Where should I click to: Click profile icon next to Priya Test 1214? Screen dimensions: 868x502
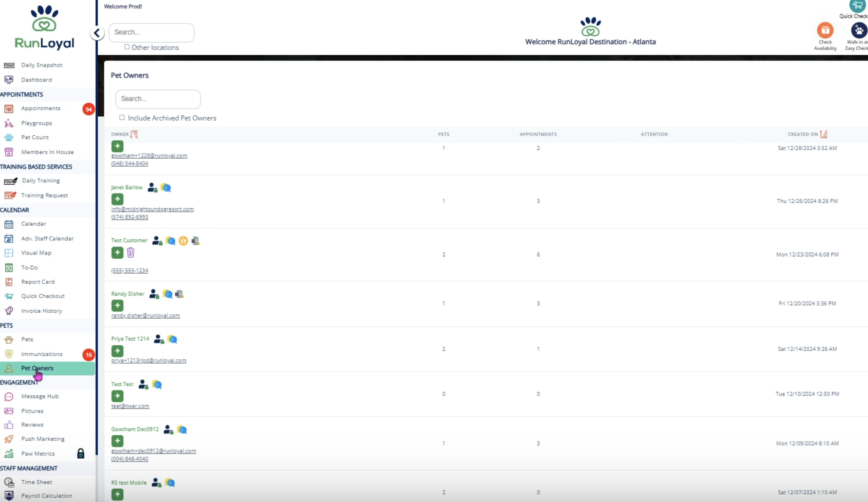click(159, 339)
